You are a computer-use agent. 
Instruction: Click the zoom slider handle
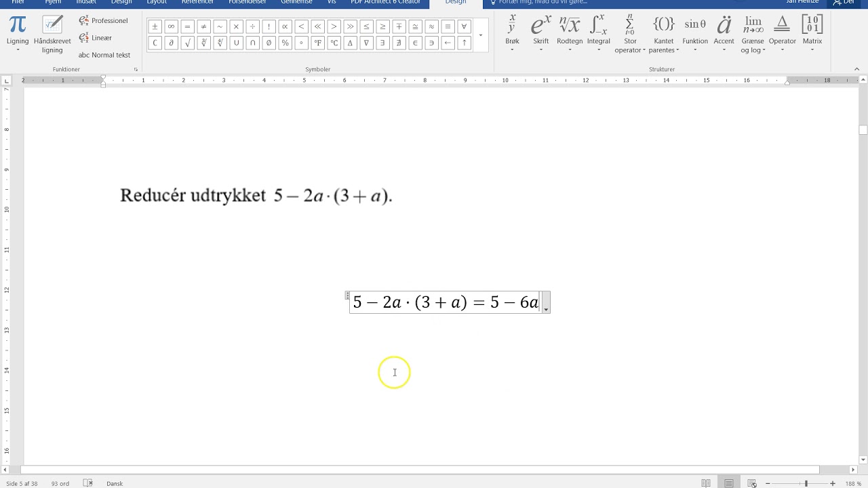click(x=806, y=483)
